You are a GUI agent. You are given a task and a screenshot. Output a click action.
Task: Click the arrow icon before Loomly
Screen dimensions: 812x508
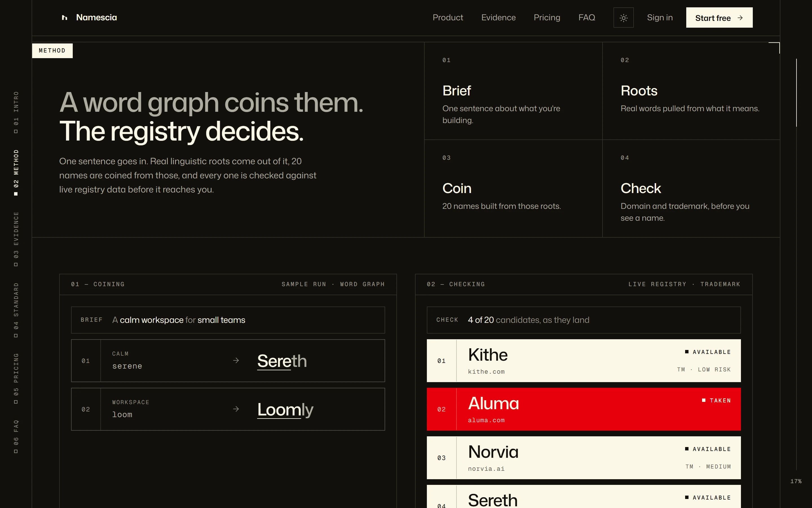pyautogui.click(x=236, y=409)
